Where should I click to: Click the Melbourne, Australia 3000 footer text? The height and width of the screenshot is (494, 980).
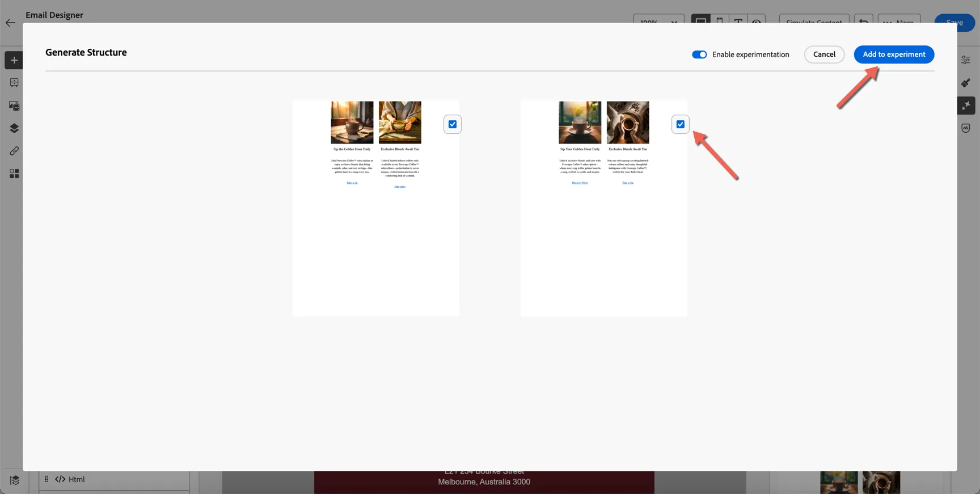click(484, 482)
